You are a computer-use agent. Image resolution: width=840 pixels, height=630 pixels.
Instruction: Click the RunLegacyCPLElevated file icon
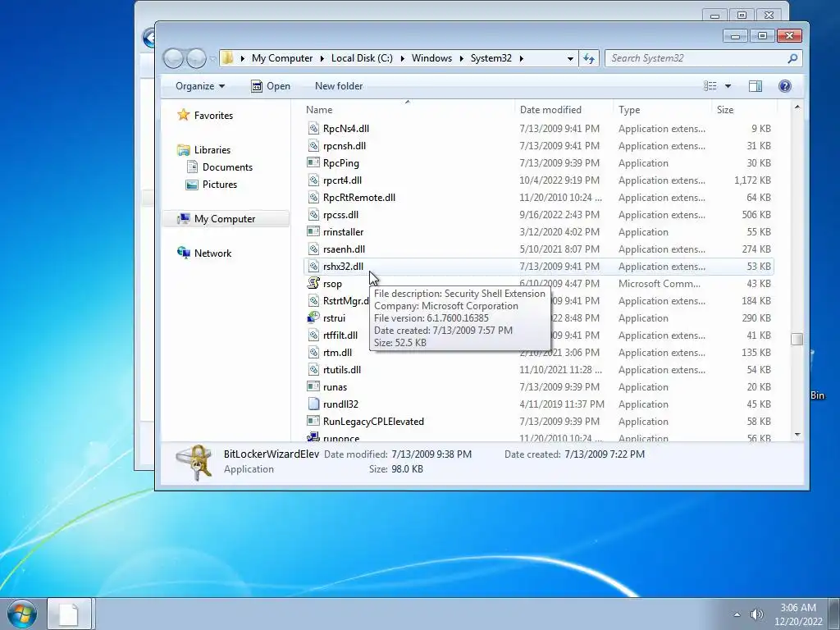[313, 421]
